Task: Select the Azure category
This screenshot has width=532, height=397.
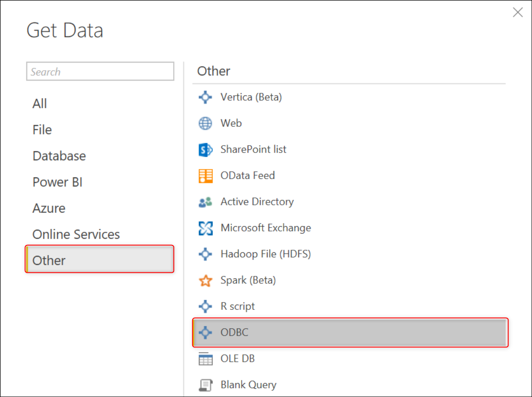Action: 48,208
